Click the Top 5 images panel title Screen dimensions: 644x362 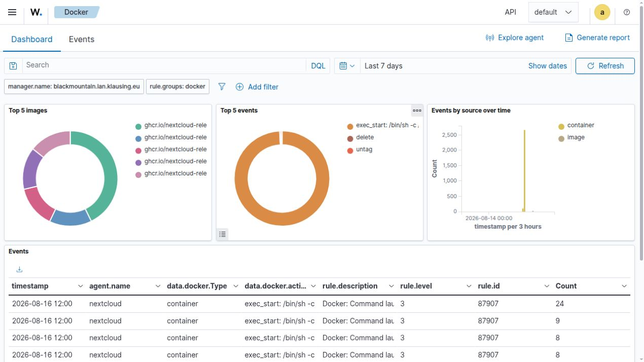click(28, 111)
